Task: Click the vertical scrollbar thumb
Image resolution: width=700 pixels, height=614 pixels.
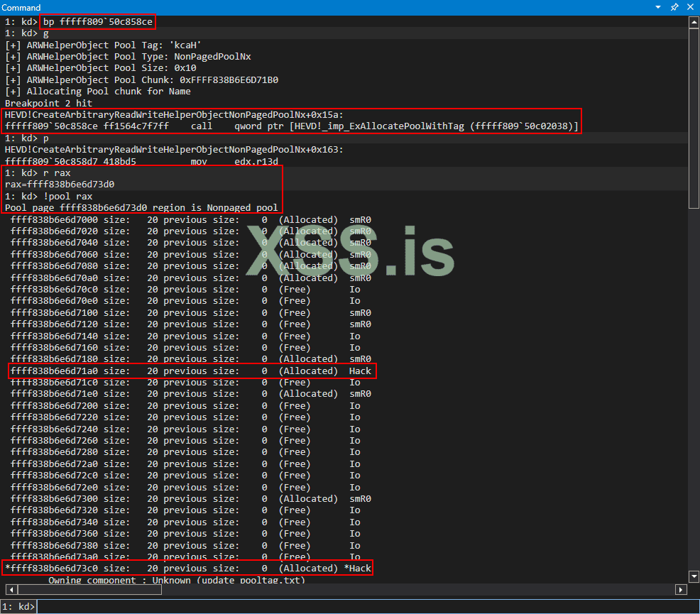Action: [x=694, y=119]
